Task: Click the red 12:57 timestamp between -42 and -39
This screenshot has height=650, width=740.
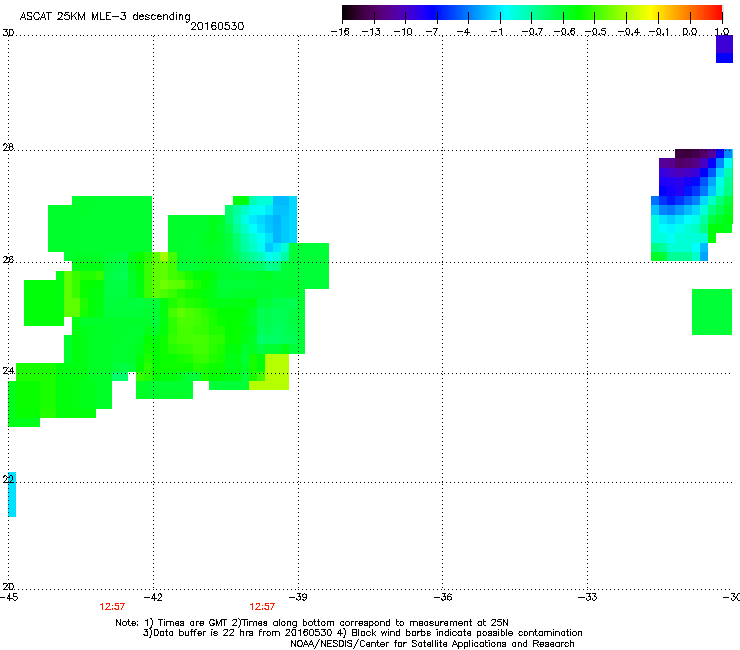Action: (x=262, y=607)
